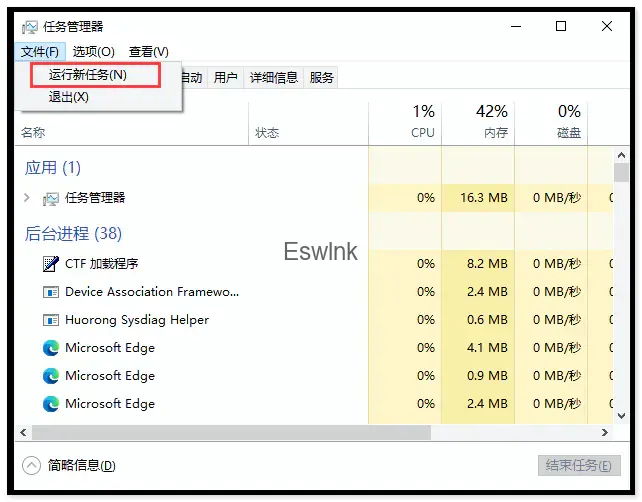The width and height of the screenshot is (642, 502).
Task: Click the Device Association Framework process icon
Action: pyautogui.click(x=51, y=292)
